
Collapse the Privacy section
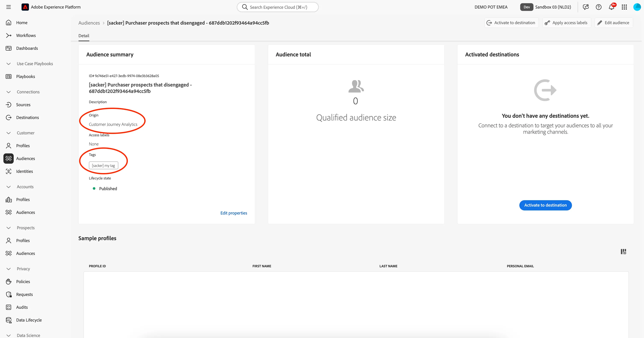coord(9,269)
